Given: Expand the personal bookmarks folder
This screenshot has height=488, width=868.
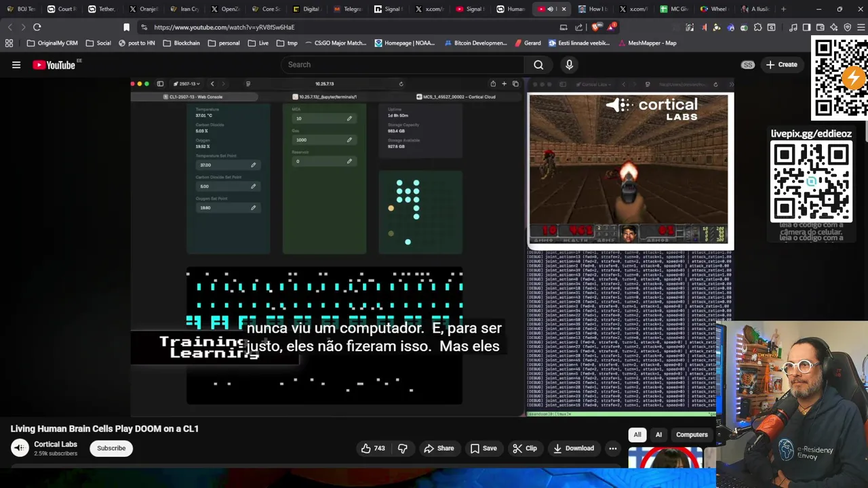Looking at the screenshot, I should click(x=223, y=43).
